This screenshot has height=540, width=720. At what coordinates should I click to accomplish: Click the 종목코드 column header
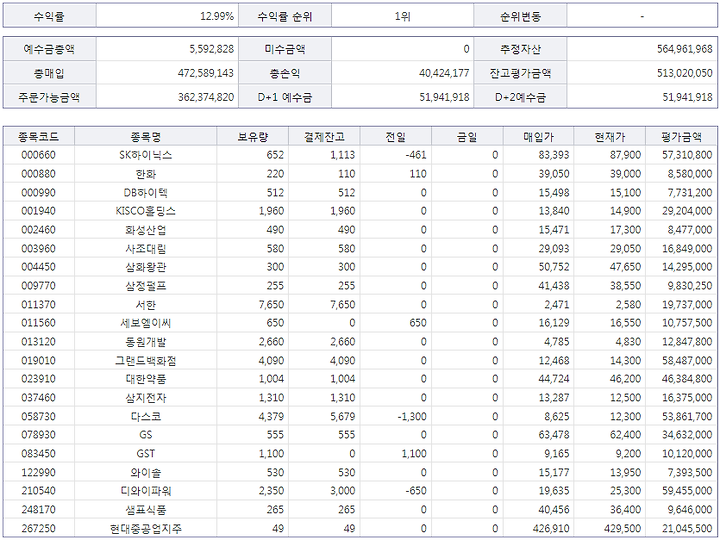coord(39,137)
